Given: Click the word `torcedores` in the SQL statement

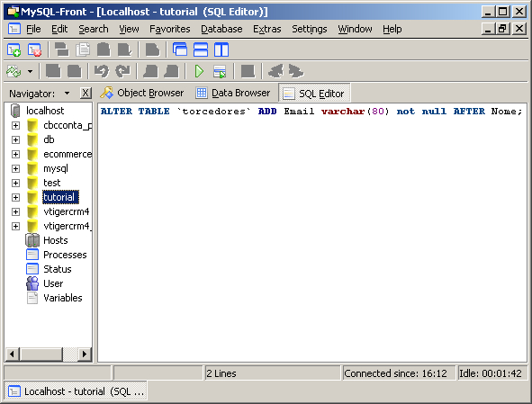Looking at the screenshot, I should point(213,112).
